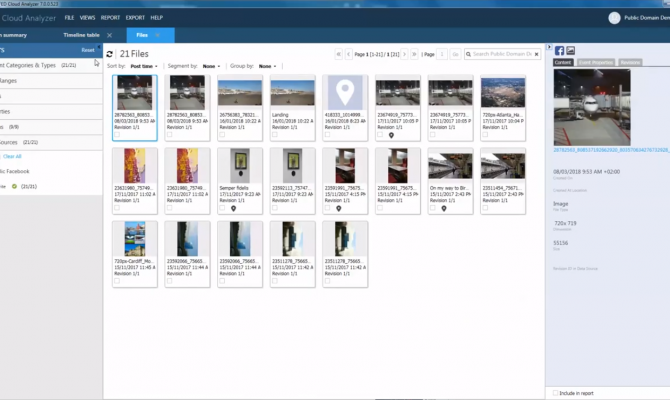
Task: Enable the Include in report checkbox
Action: [556, 392]
